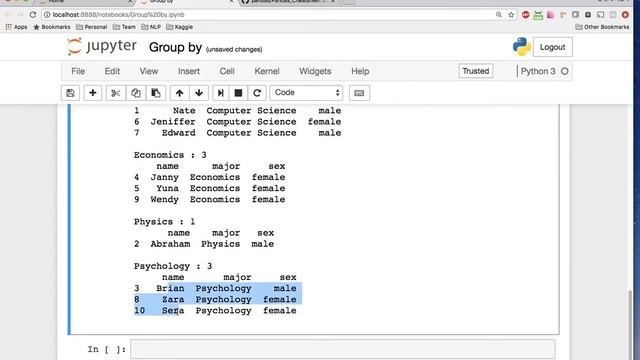This screenshot has width=640, height=360.
Task: Open the Bookmarks bar item
Action: tap(52, 27)
